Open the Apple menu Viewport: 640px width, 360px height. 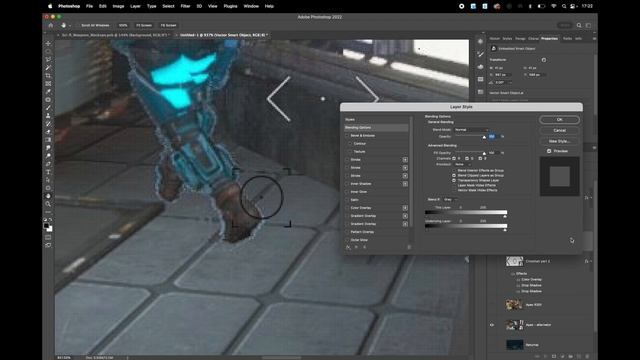[50, 6]
